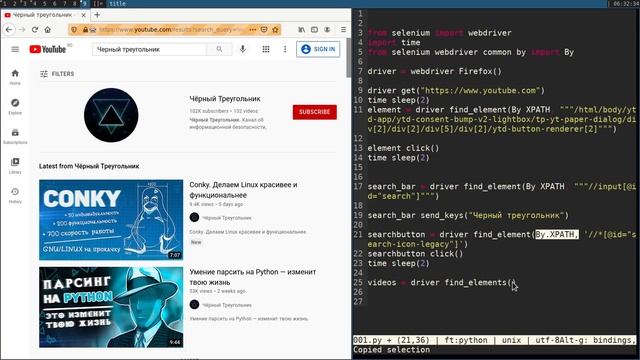This screenshot has width=640, height=360.
Task: Open Library in YouTube sidebar
Action: click(x=15, y=166)
